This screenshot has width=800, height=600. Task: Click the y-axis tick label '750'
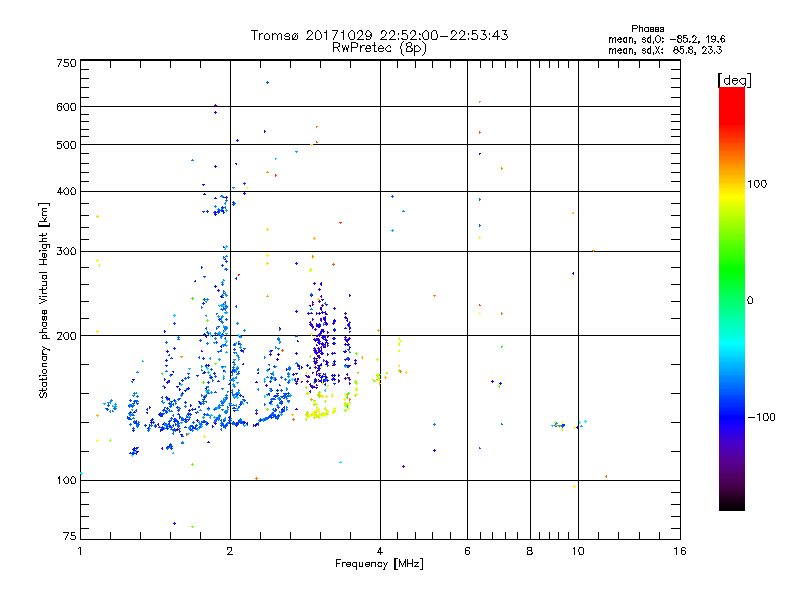coord(66,63)
